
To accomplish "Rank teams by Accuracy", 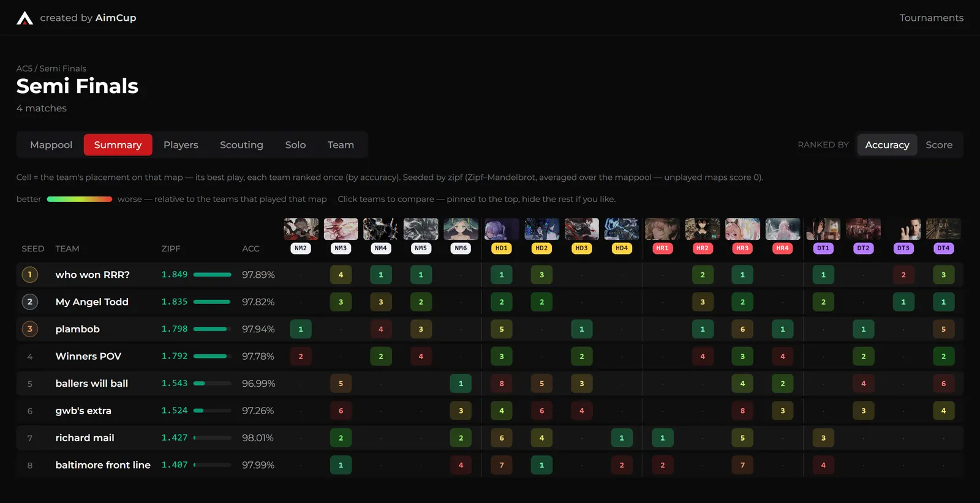I will click(x=887, y=145).
